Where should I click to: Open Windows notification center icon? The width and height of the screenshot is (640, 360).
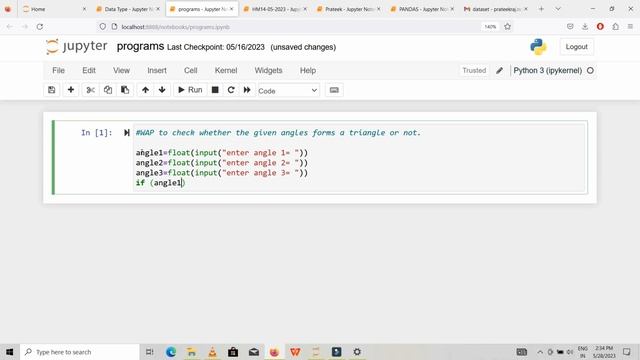[x=627, y=352]
